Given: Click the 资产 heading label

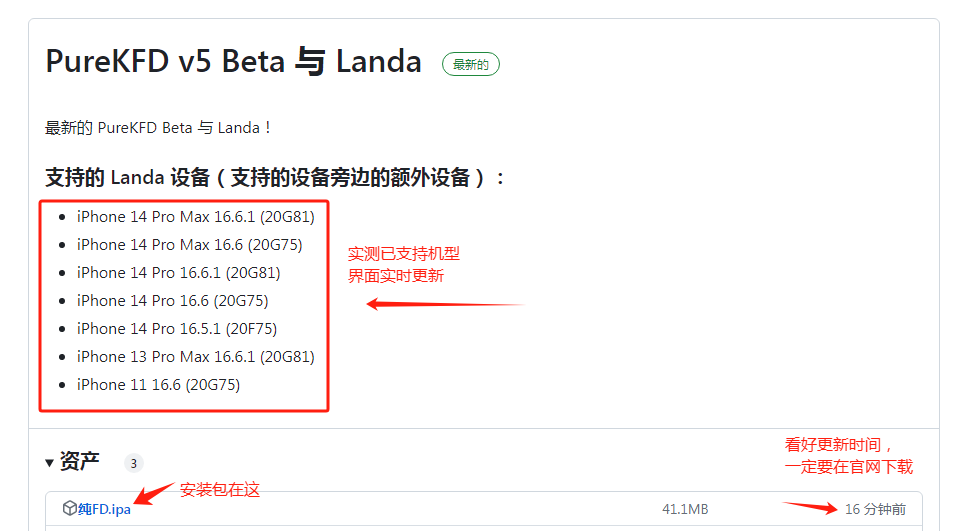Looking at the screenshot, I should coord(80,462).
